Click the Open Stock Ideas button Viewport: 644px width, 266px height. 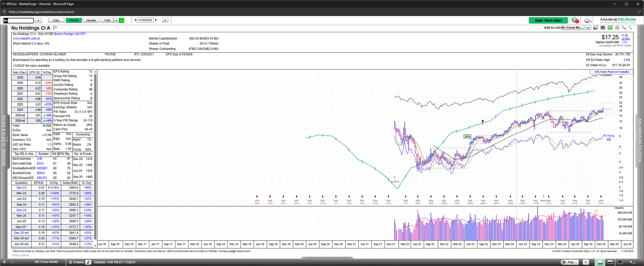pyautogui.click(x=548, y=20)
